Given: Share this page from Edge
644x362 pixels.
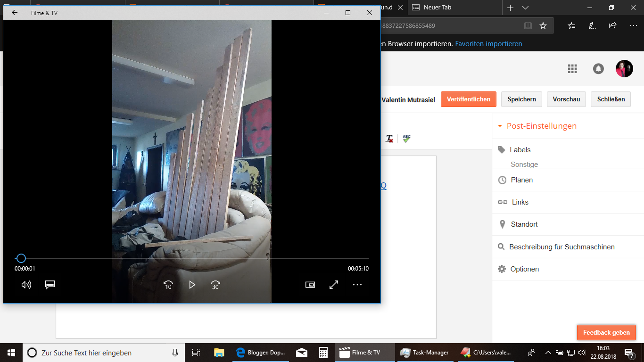Looking at the screenshot, I should [x=612, y=25].
